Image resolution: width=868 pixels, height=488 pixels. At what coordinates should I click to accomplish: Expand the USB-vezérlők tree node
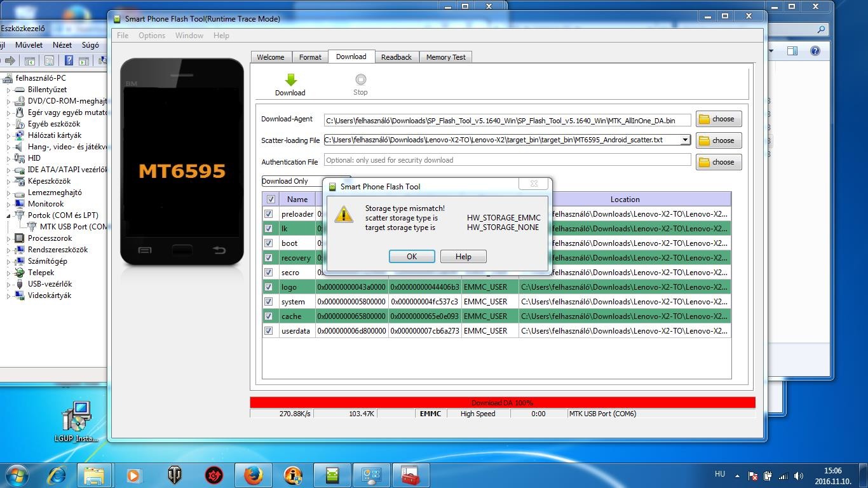click(x=8, y=284)
